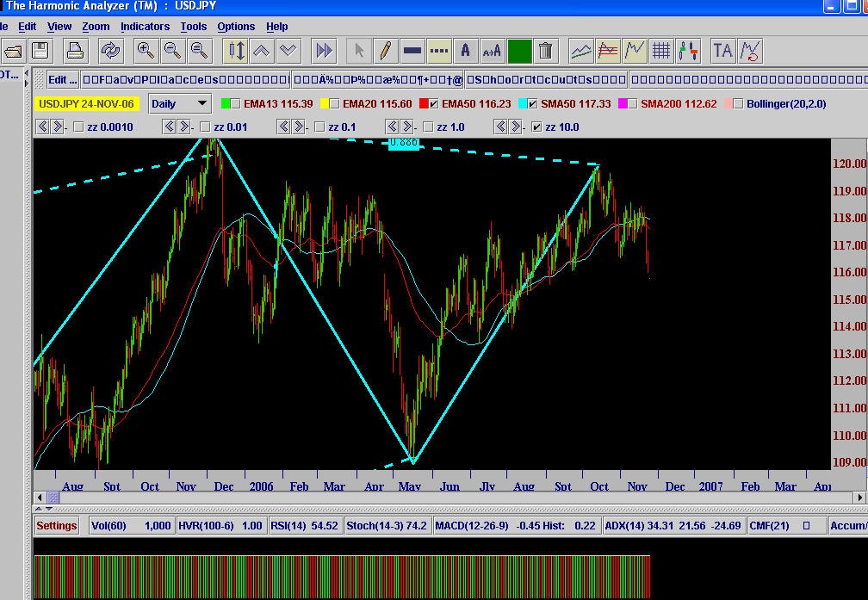Image resolution: width=868 pixels, height=600 pixels.
Task: Open the View menu
Action: (x=59, y=27)
